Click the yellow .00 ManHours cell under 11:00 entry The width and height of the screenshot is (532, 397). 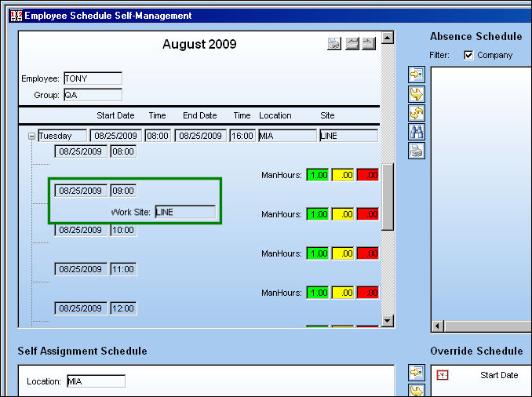[x=343, y=293]
